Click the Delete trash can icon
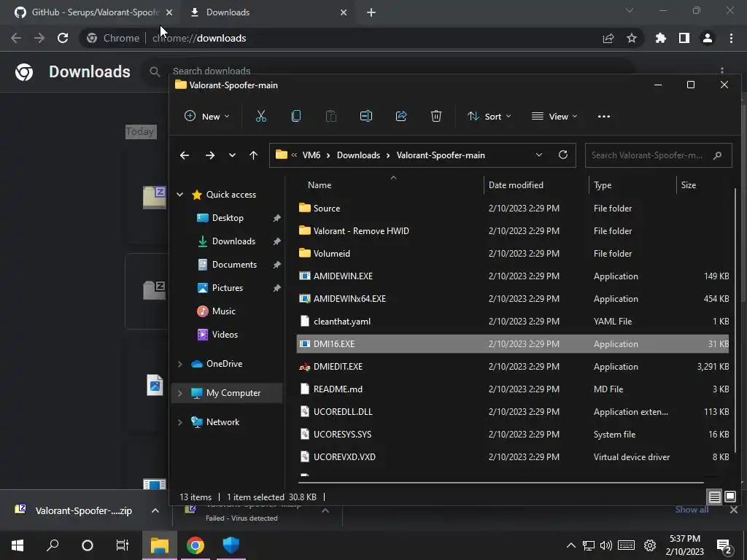Image resolution: width=747 pixels, height=560 pixels. (436, 116)
